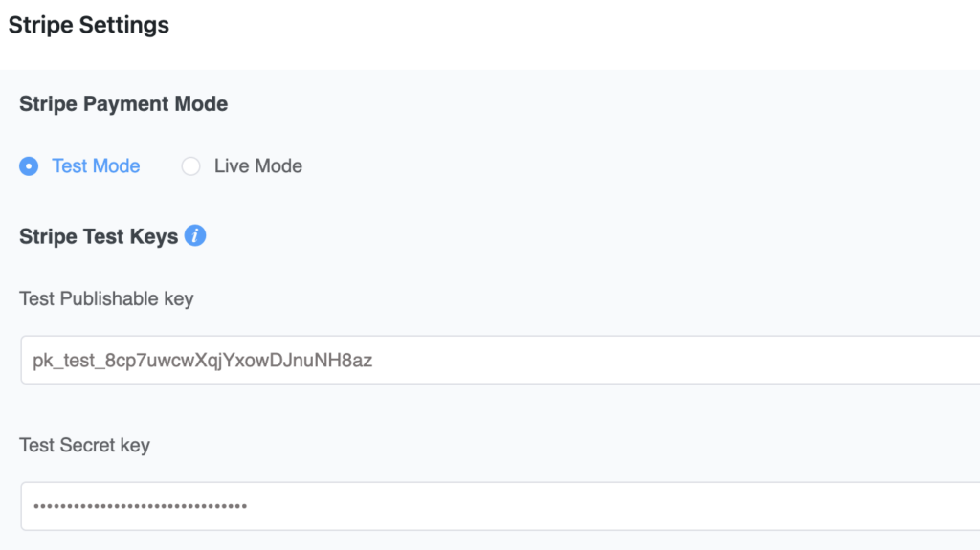
Task: Open the Stripe Test Keys info icon
Action: (195, 235)
